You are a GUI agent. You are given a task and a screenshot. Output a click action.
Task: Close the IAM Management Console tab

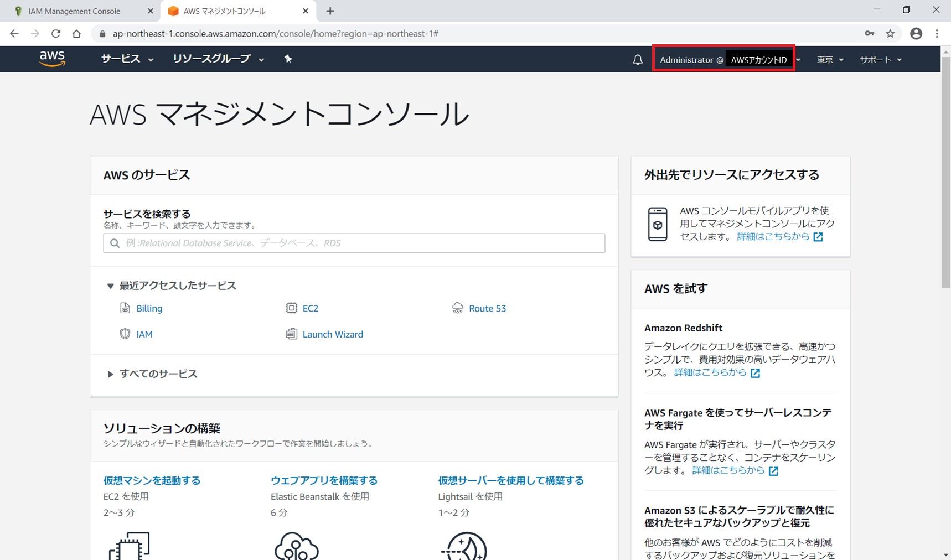click(x=151, y=11)
